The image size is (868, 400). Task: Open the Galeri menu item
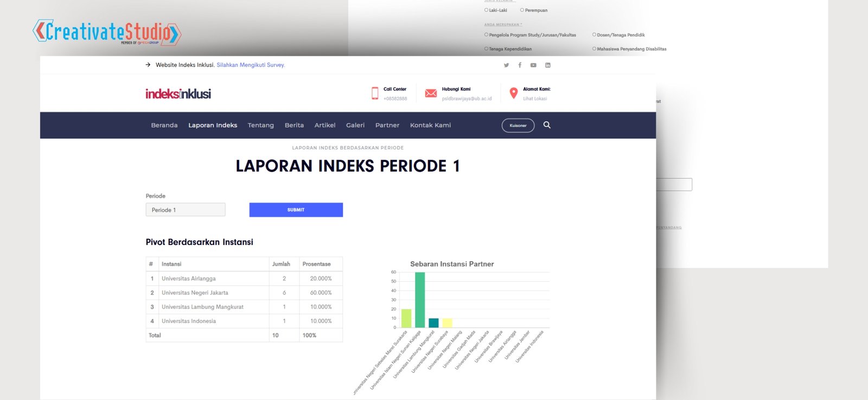click(x=355, y=125)
